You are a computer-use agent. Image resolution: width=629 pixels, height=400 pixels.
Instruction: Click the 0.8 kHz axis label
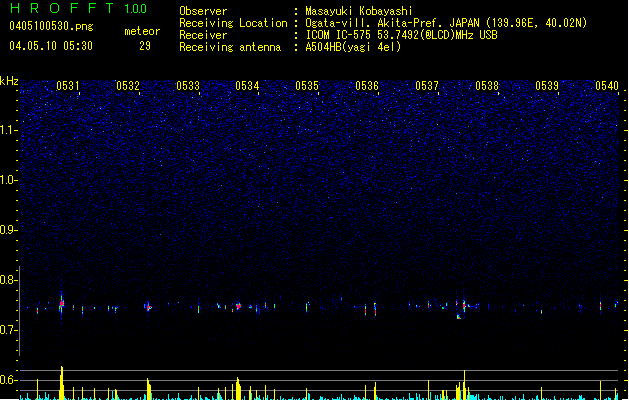pyautogui.click(x=9, y=280)
